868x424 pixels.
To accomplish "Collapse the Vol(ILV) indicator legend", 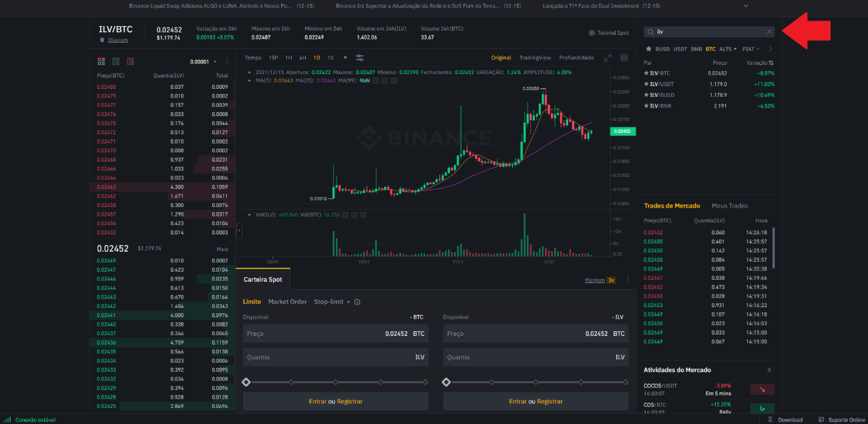I will pyautogui.click(x=249, y=215).
